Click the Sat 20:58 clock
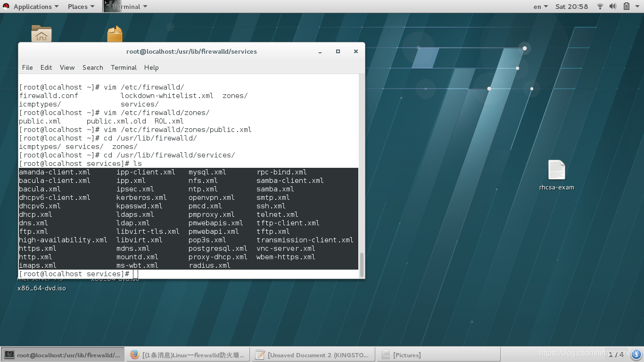 coord(572,7)
